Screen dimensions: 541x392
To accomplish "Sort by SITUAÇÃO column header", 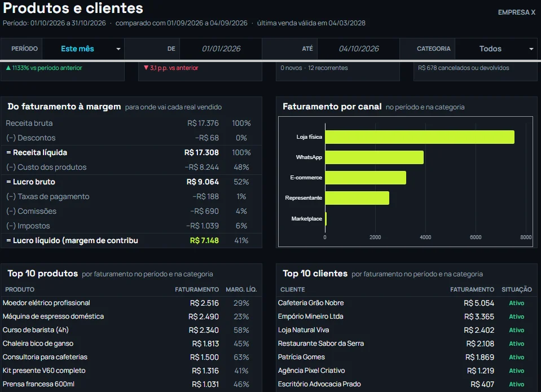I will [517, 289].
